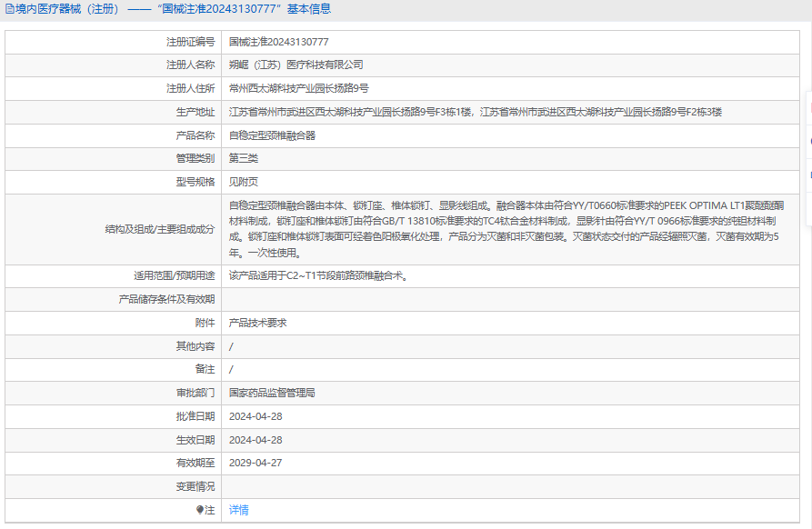Click the 生效日期 label

(x=195, y=440)
